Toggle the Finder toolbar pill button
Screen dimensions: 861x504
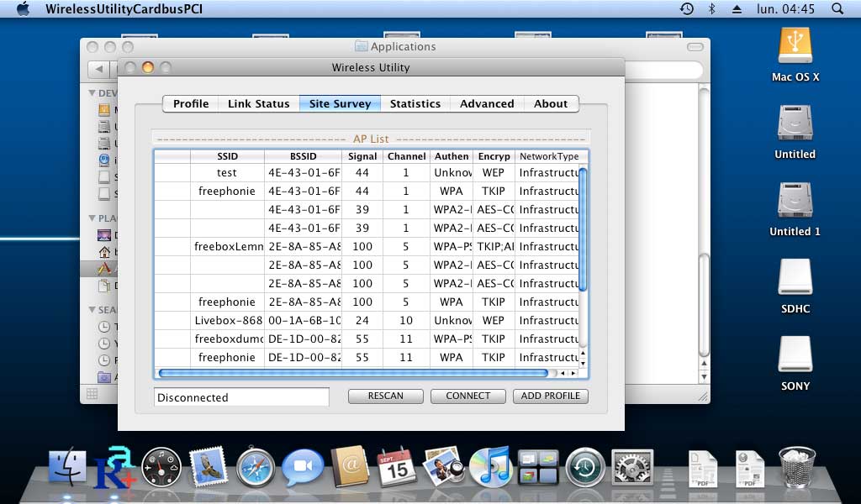click(695, 47)
